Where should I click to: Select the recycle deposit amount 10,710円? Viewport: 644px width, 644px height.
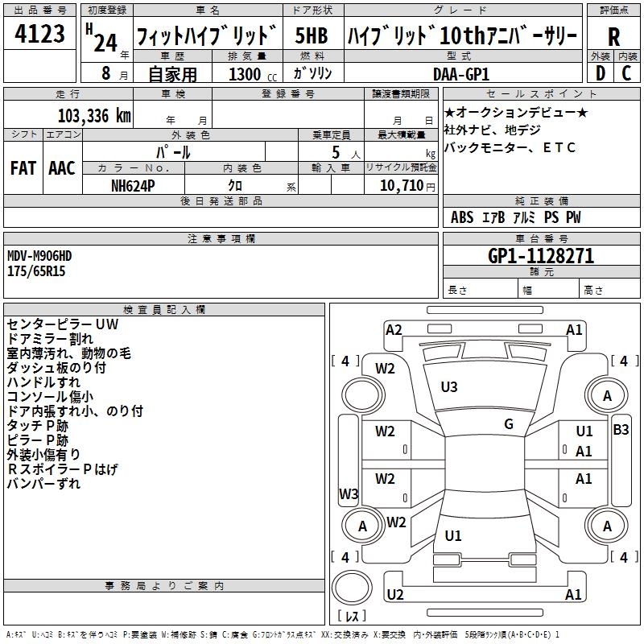(401, 185)
